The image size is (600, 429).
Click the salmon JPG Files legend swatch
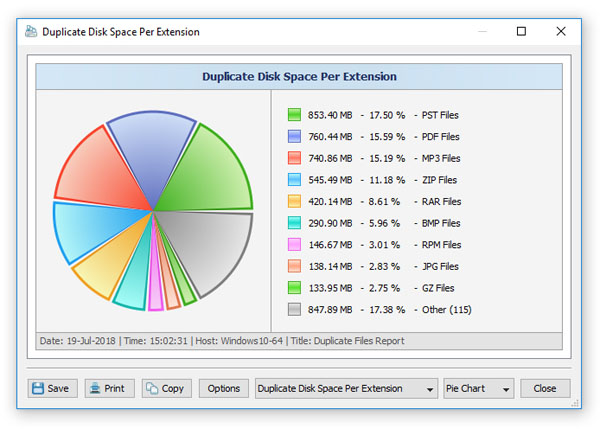point(294,266)
